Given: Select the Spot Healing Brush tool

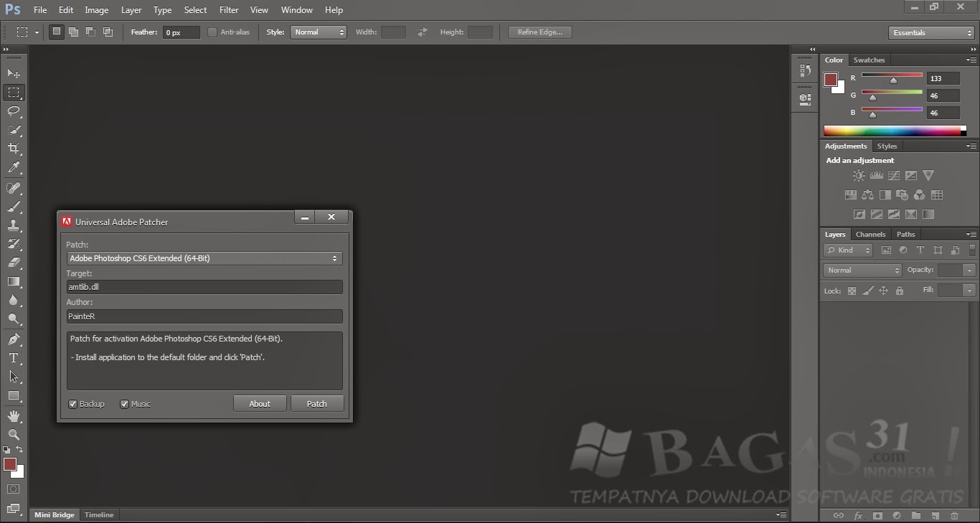Looking at the screenshot, I should pos(14,188).
